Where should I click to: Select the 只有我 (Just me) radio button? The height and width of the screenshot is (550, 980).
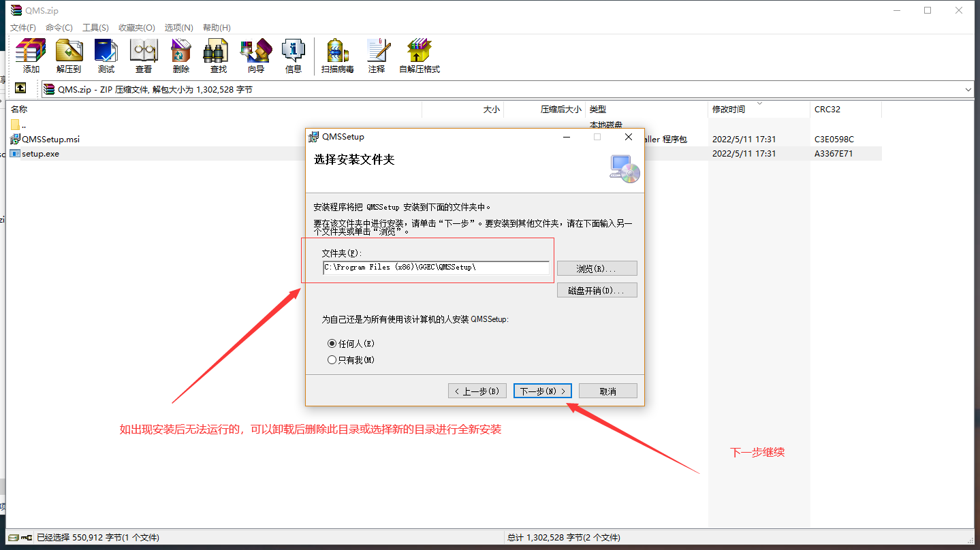332,359
